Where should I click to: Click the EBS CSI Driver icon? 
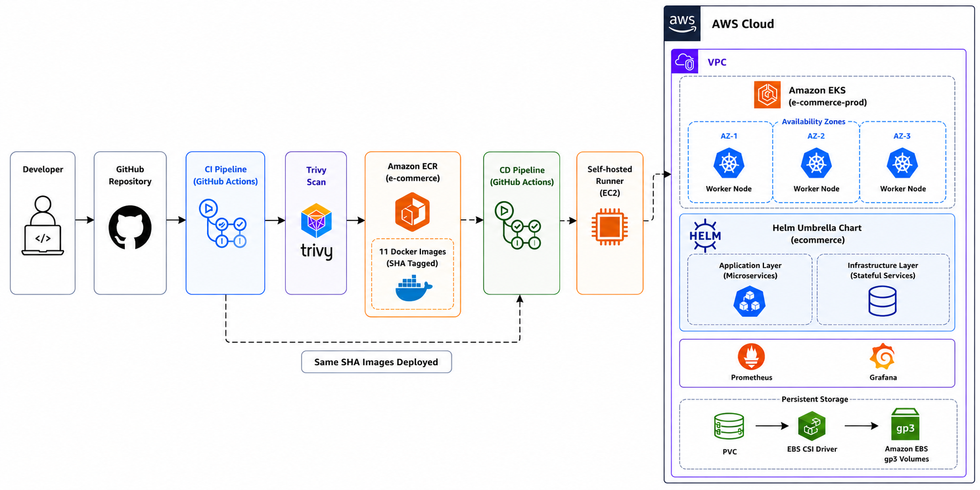[x=812, y=426]
